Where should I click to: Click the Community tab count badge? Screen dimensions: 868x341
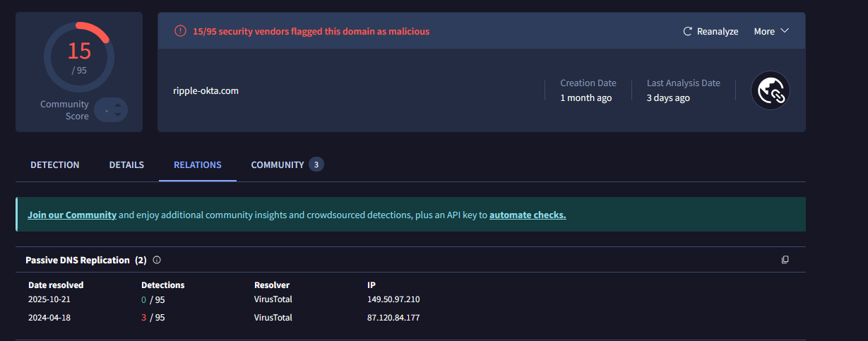coord(316,164)
